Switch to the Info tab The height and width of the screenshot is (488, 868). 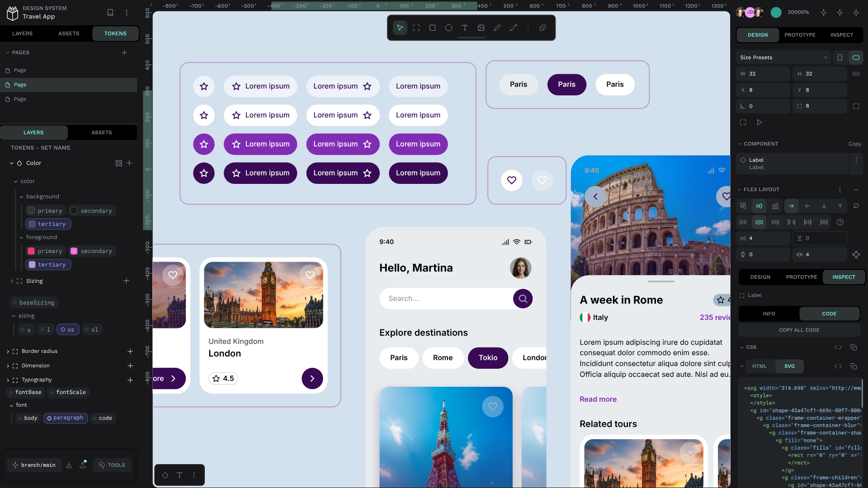769,314
